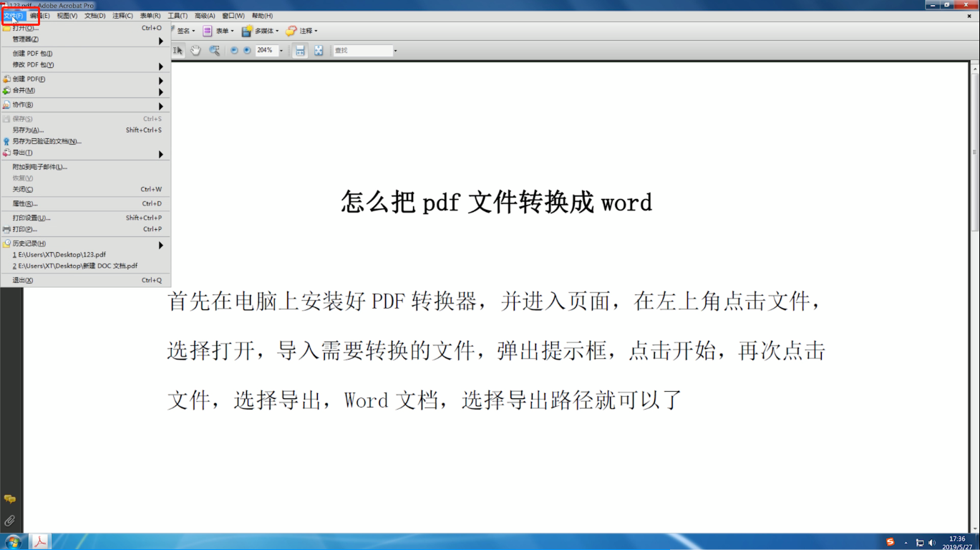Expand the 管理器(Z) submenu

point(85,39)
